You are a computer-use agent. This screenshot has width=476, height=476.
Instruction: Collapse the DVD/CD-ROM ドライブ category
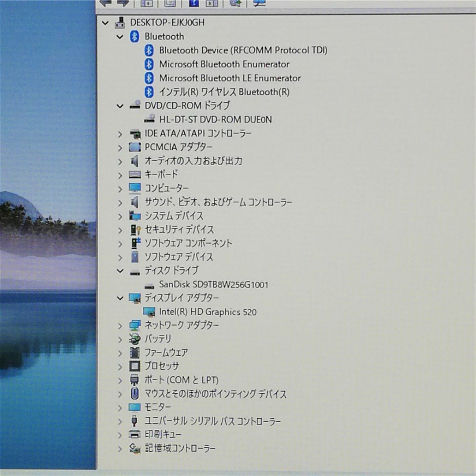pos(120,106)
